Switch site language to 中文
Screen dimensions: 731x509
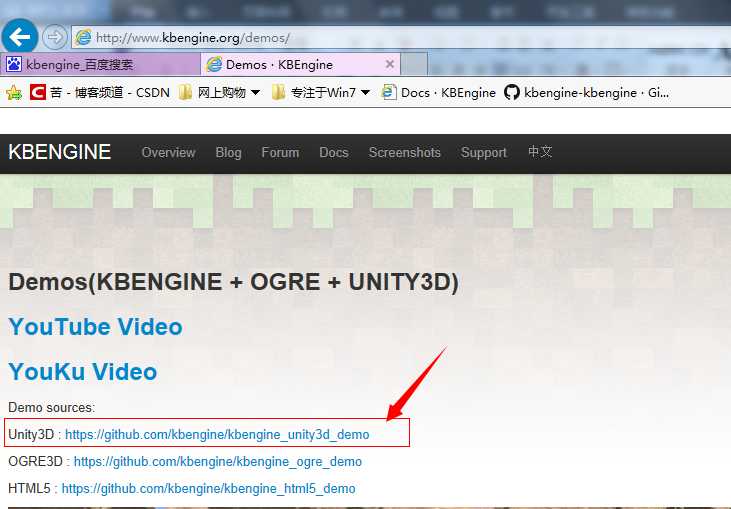(540, 151)
